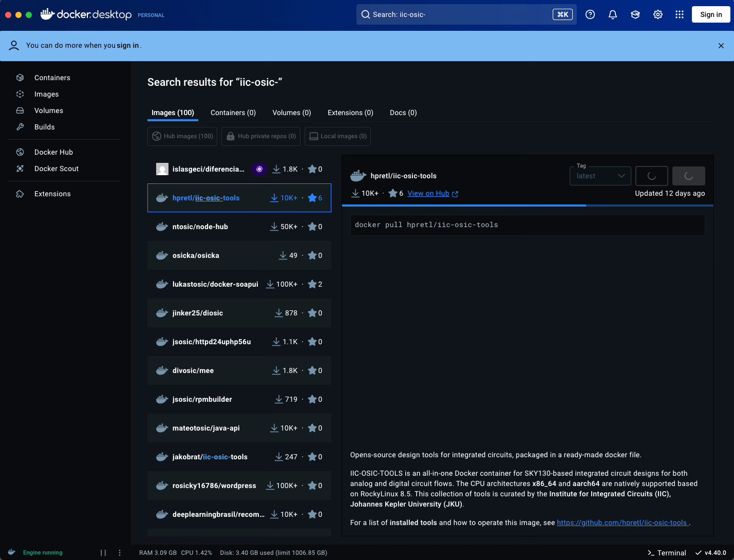Click the user avatar icon in the banner
The image size is (734, 560).
click(14, 45)
